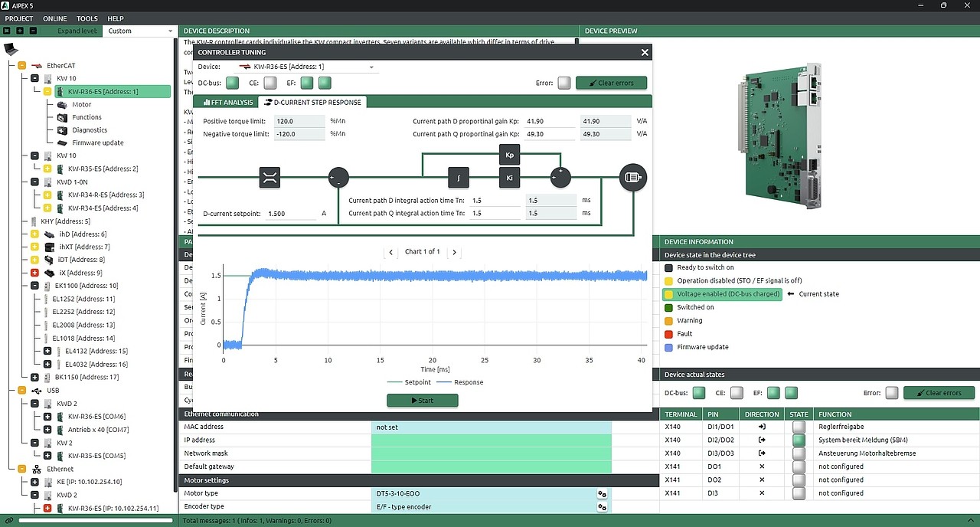Toggle the CE indicator in Controller Tuning
Image resolution: width=980 pixels, height=527 pixels.
[x=270, y=83]
